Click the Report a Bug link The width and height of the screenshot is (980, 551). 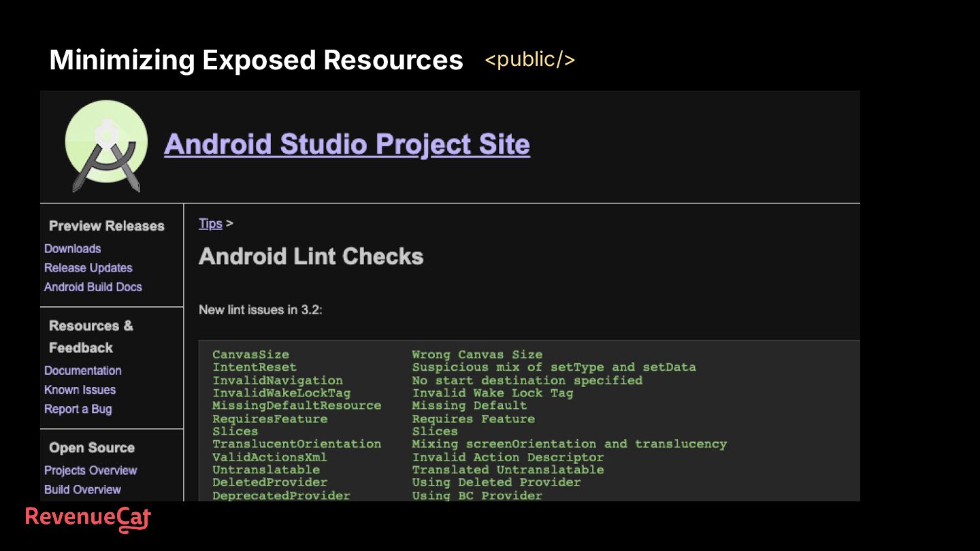[x=78, y=409]
